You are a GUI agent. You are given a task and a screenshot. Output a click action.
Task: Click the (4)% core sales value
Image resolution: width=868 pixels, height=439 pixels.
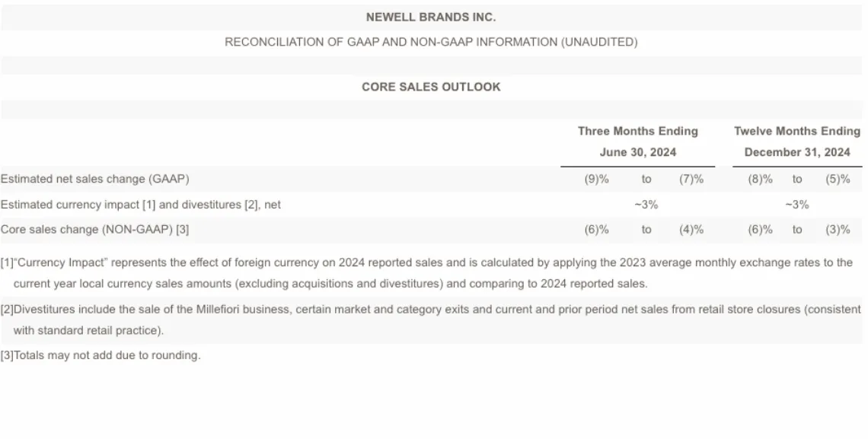691,230
